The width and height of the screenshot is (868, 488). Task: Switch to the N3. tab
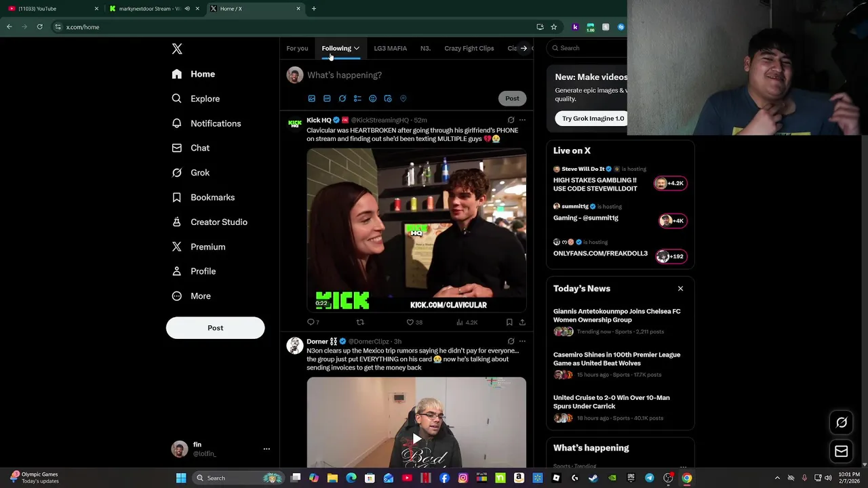coord(425,48)
